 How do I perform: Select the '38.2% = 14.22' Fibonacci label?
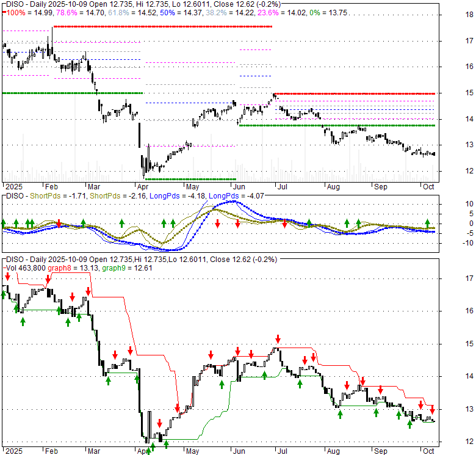click(x=230, y=13)
